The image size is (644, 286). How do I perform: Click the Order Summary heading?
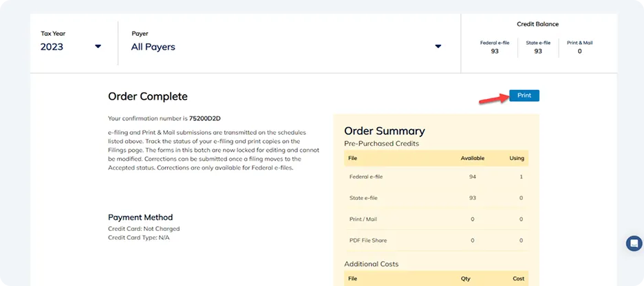pyautogui.click(x=385, y=131)
